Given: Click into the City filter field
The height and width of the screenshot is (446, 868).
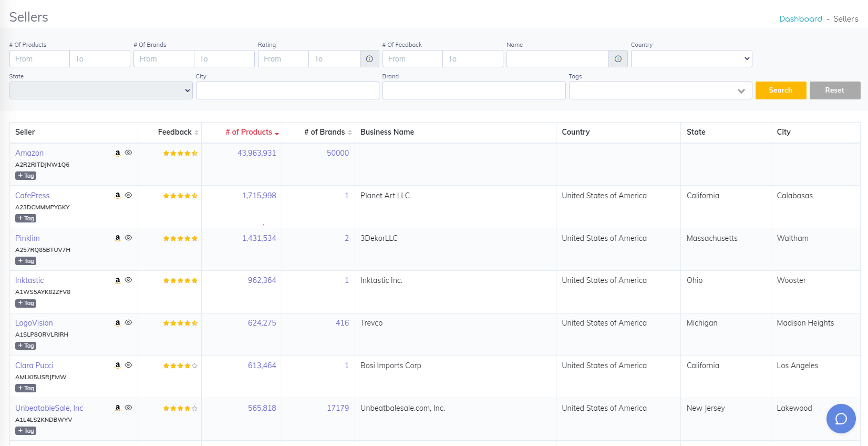Looking at the screenshot, I should 287,90.
